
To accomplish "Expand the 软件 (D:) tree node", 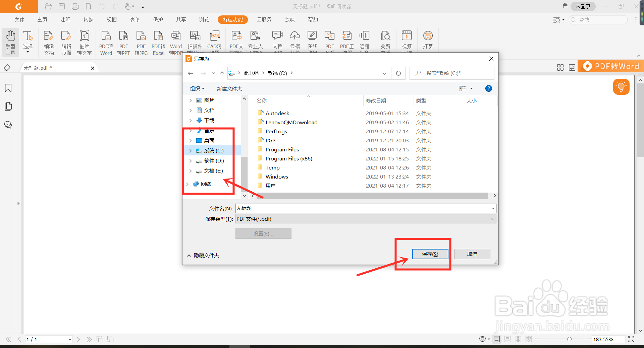I will click(x=191, y=161).
